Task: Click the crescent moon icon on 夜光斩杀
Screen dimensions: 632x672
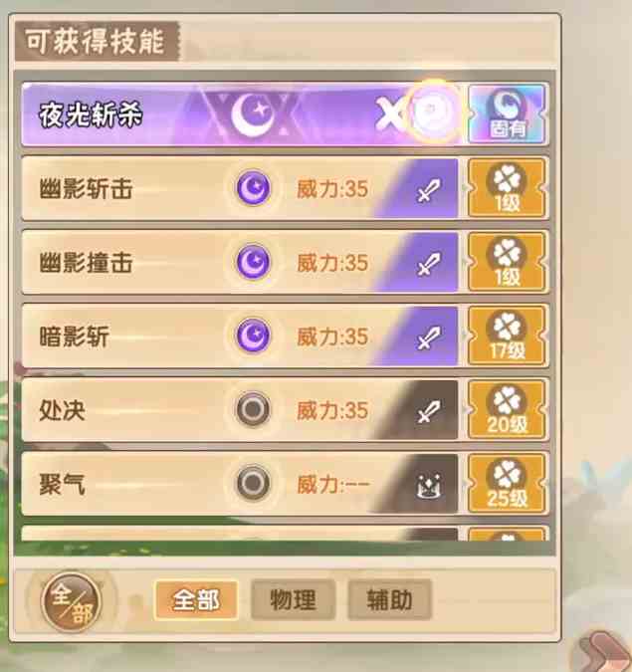Action: pyautogui.click(x=253, y=114)
